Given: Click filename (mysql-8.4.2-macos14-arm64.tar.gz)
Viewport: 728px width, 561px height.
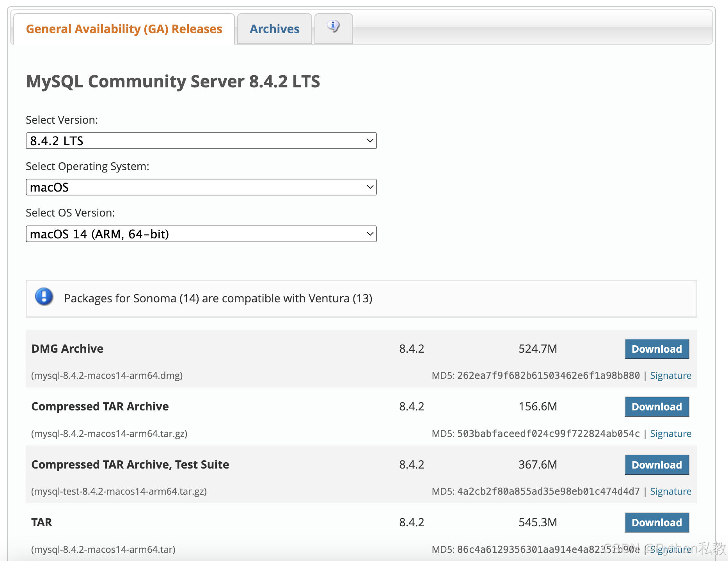Looking at the screenshot, I should 109,433.
